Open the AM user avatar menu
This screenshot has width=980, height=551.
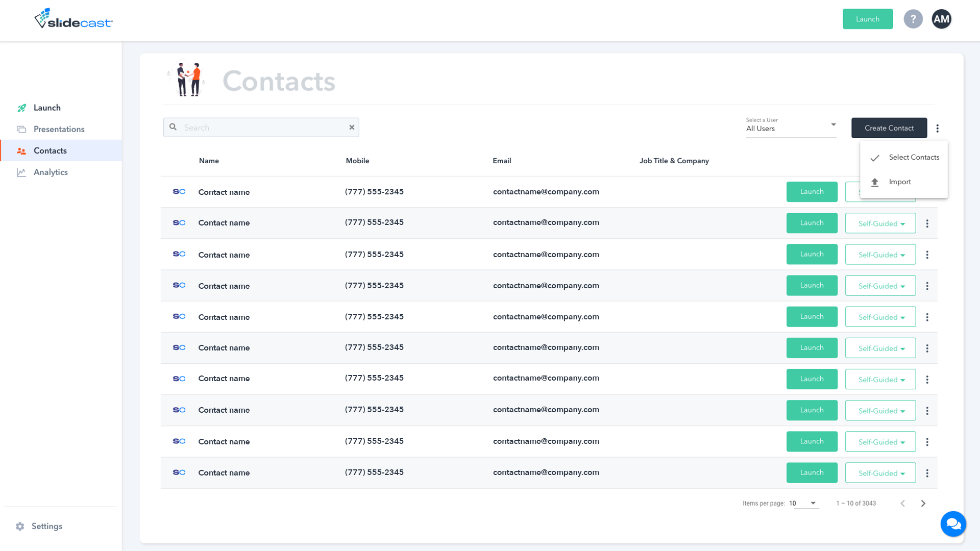941,19
